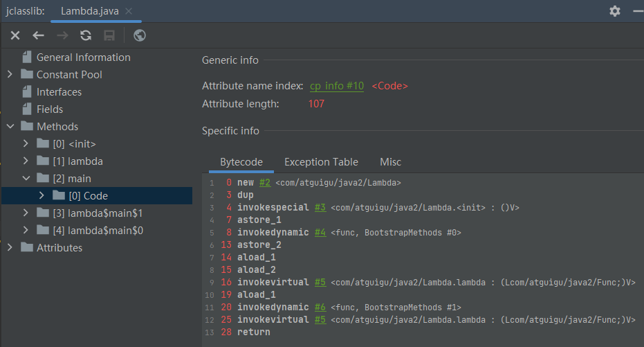Select the Lambda.java tab
The width and height of the screenshot is (644, 347).
89,11
